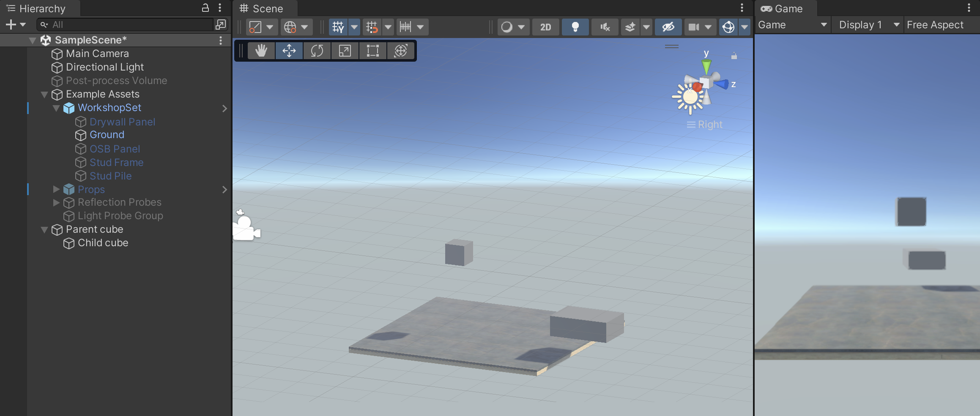Expand the Props tree item

click(56, 189)
